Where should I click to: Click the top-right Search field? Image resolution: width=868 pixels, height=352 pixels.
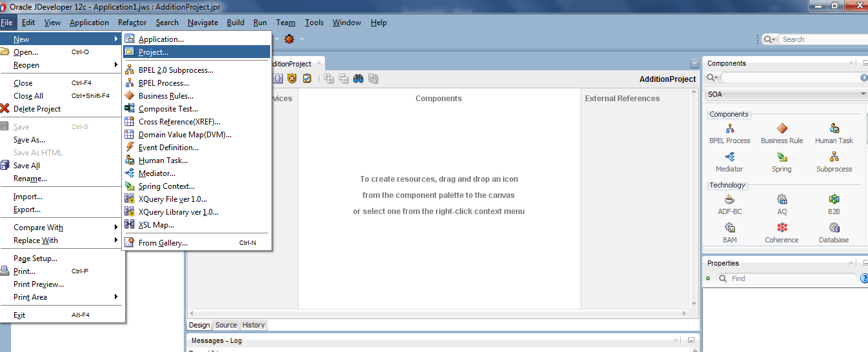click(x=823, y=39)
